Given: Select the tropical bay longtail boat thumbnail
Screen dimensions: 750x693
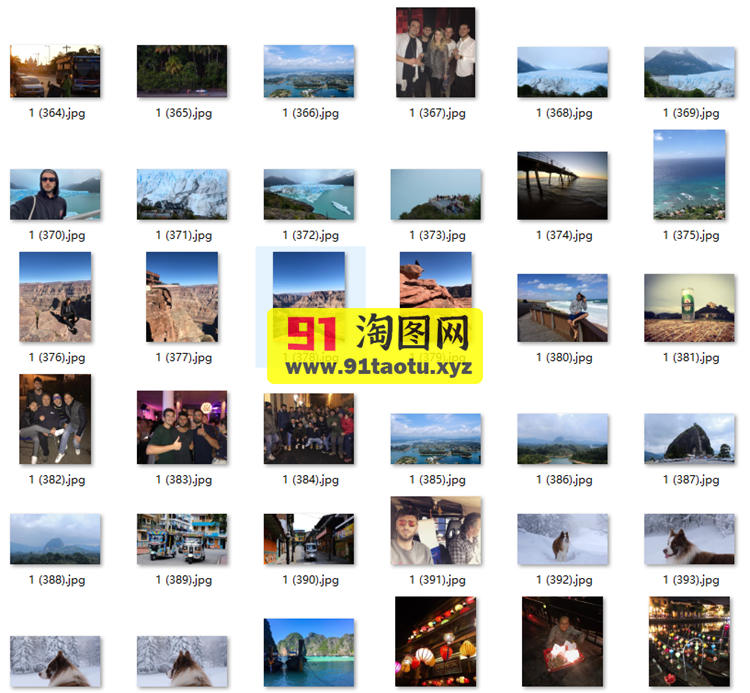Looking at the screenshot, I should tap(309, 652).
